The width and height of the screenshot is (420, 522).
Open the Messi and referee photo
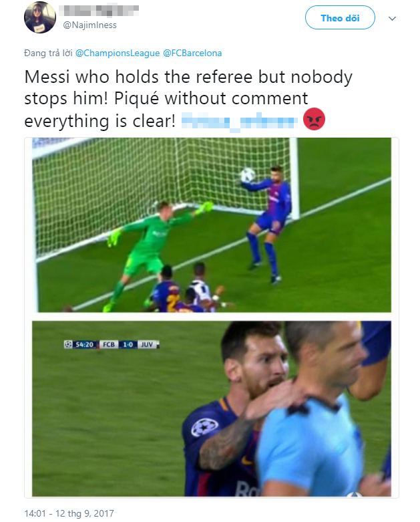click(212, 408)
